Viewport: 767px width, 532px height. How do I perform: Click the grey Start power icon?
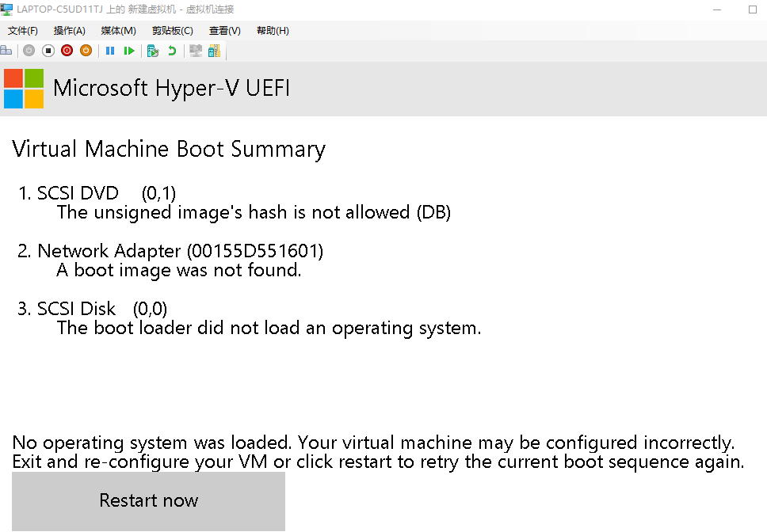click(29, 51)
